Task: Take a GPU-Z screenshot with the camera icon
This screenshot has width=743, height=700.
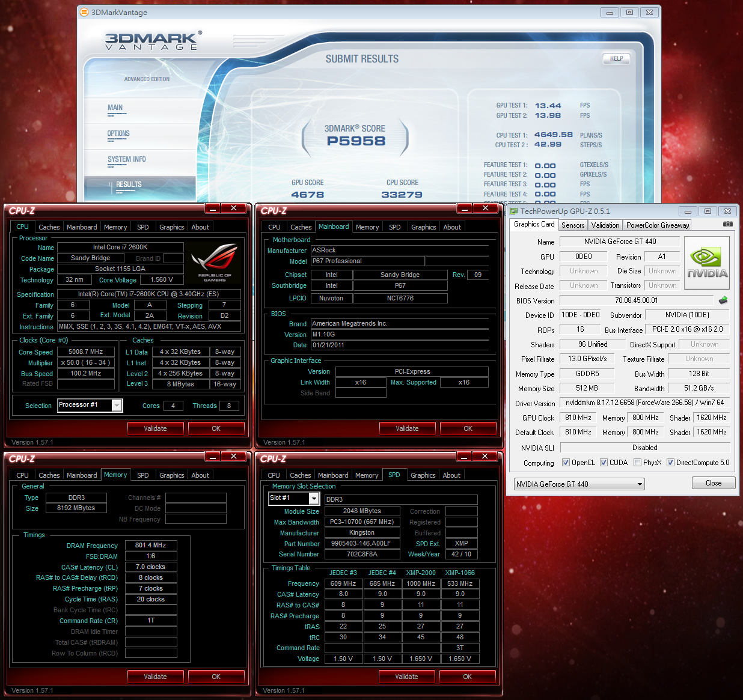Action: coord(728,224)
